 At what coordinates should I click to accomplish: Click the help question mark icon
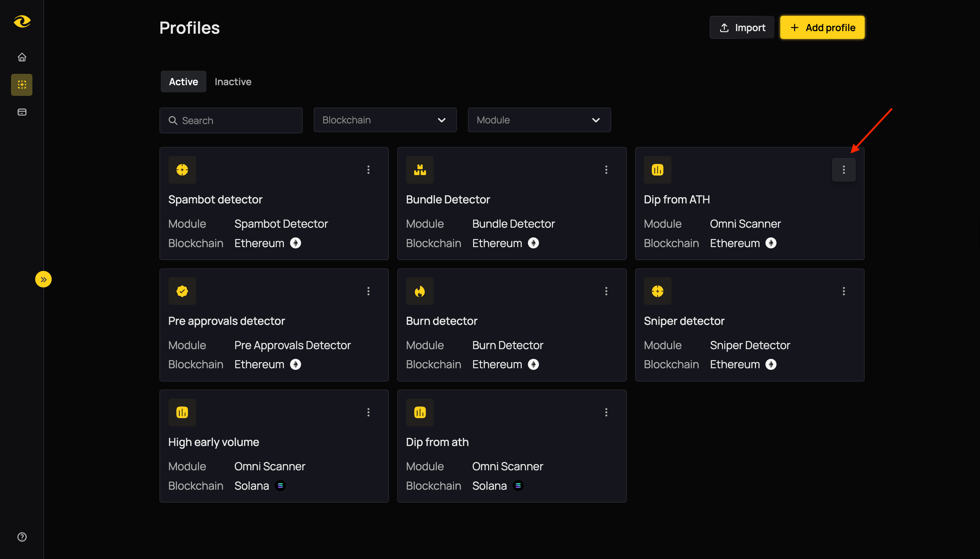tap(22, 537)
